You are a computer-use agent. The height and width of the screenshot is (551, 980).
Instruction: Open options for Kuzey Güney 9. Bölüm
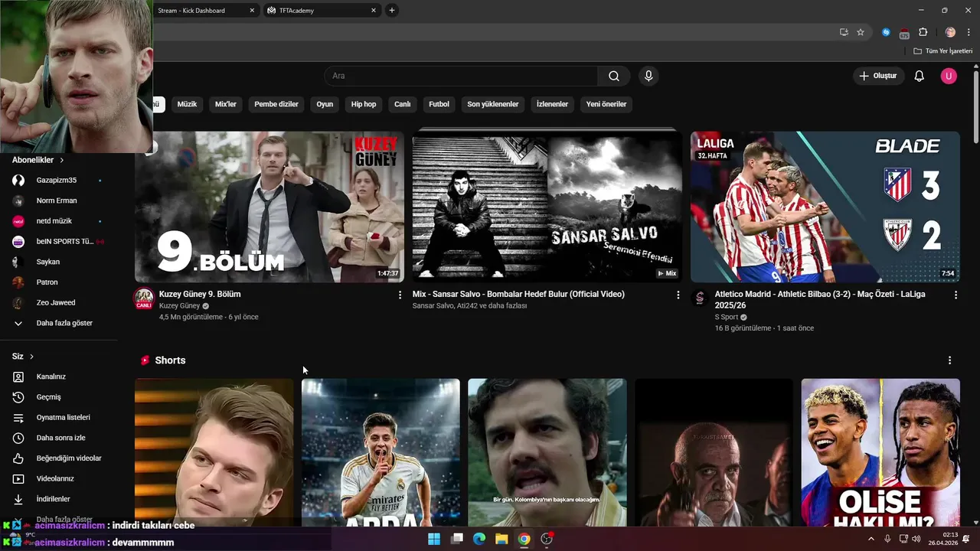coord(400,295)
